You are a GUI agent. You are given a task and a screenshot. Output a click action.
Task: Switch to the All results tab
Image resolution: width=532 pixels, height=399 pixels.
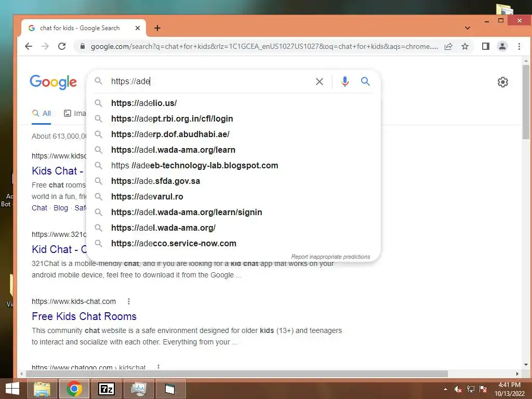[42, 113]
